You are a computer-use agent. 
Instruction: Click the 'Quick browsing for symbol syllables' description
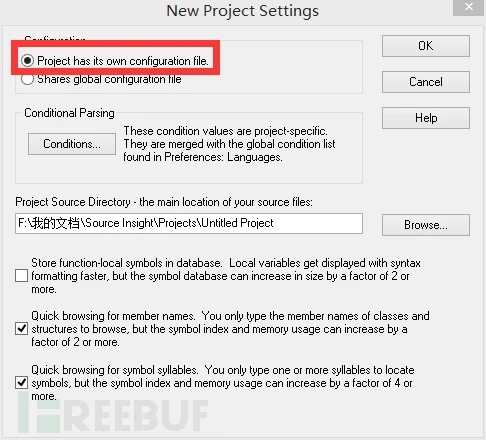pos(223,383)
